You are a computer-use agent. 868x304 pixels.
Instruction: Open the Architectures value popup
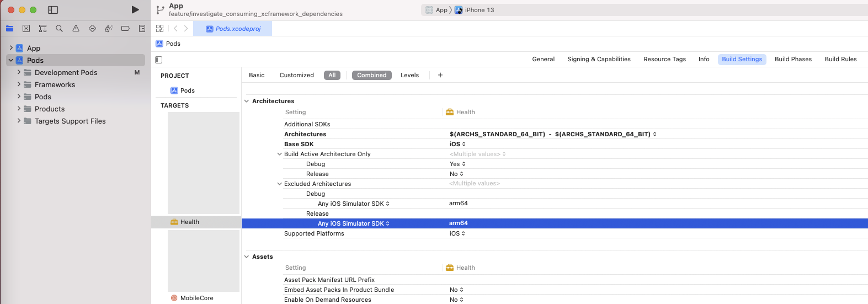(553, 134)
